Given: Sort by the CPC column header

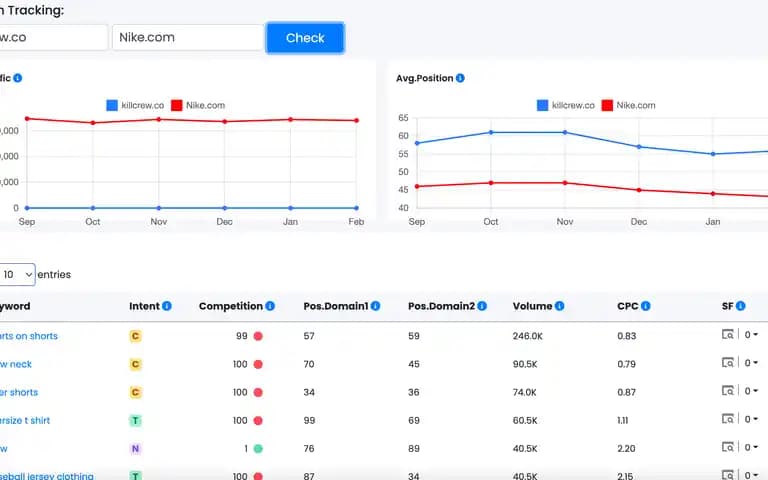Looking at the screenshot, I should [627, 306].
